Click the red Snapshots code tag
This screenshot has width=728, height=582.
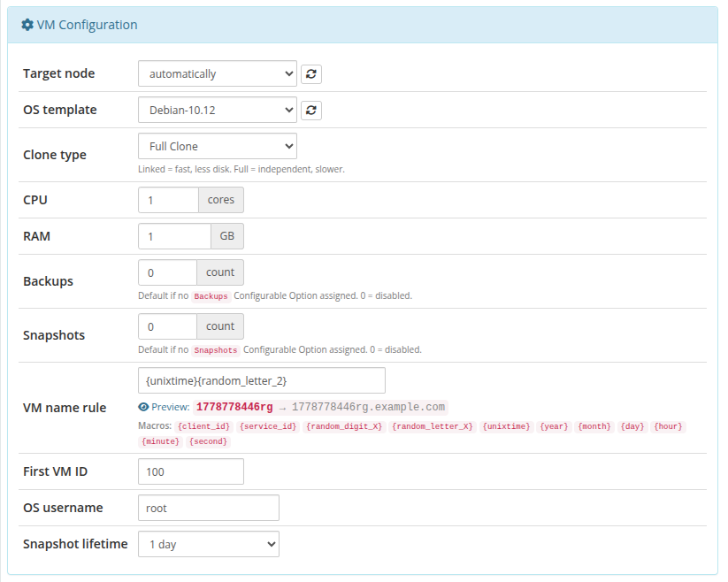(x=216, y=350)
